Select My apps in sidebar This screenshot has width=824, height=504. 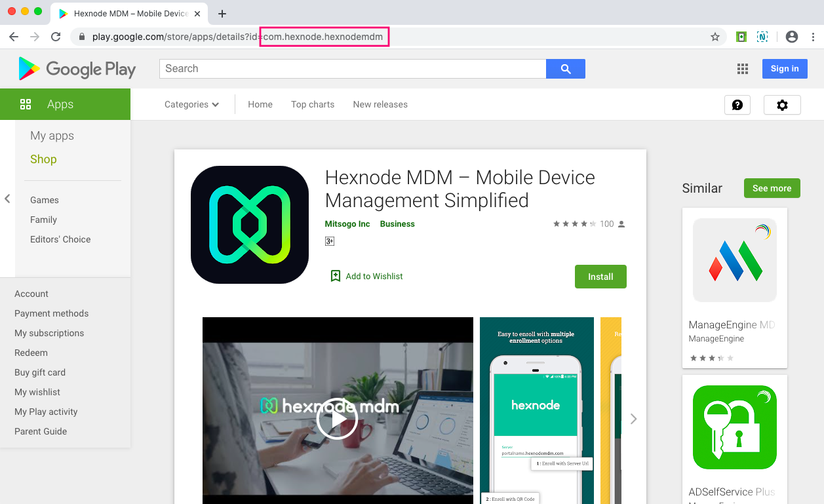(52, 136)
